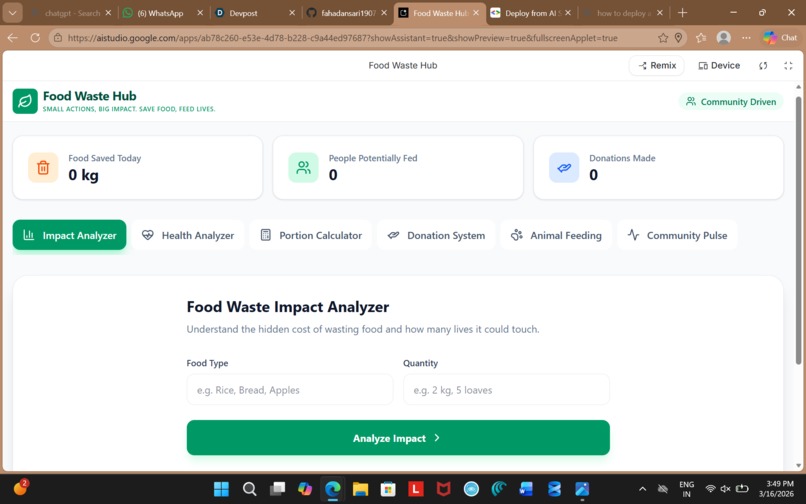Open the Portion Calculator tab
Image resolution: width=806 pixels, height=504 pixels.
(310, 235)
